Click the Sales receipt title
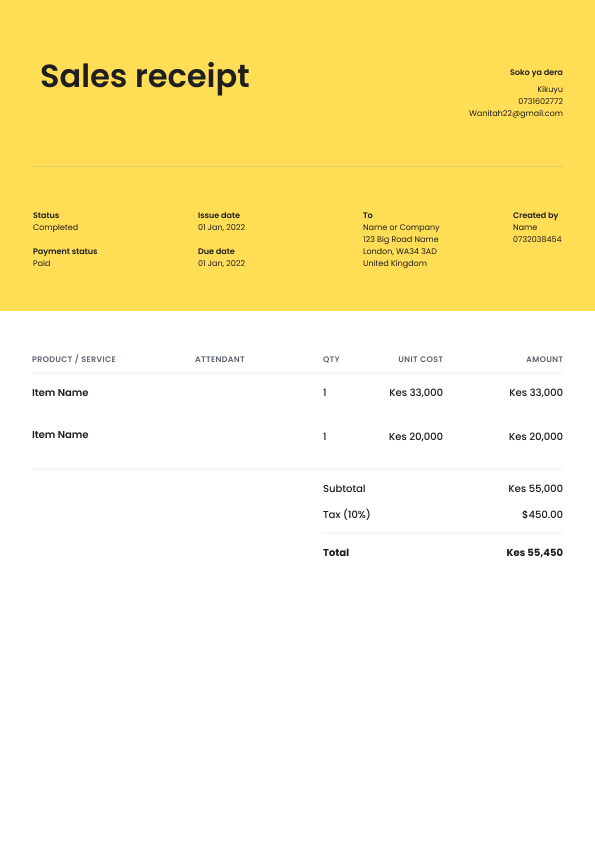595x842 pixels. click(145, 77)
